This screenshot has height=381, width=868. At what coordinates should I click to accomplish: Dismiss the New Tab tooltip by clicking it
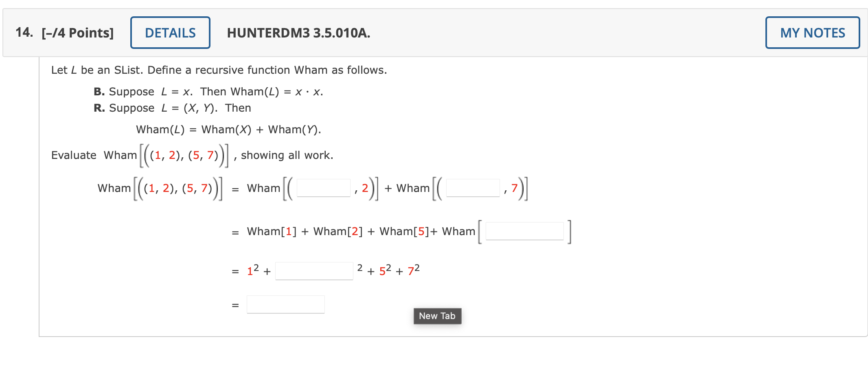(437, 315)
